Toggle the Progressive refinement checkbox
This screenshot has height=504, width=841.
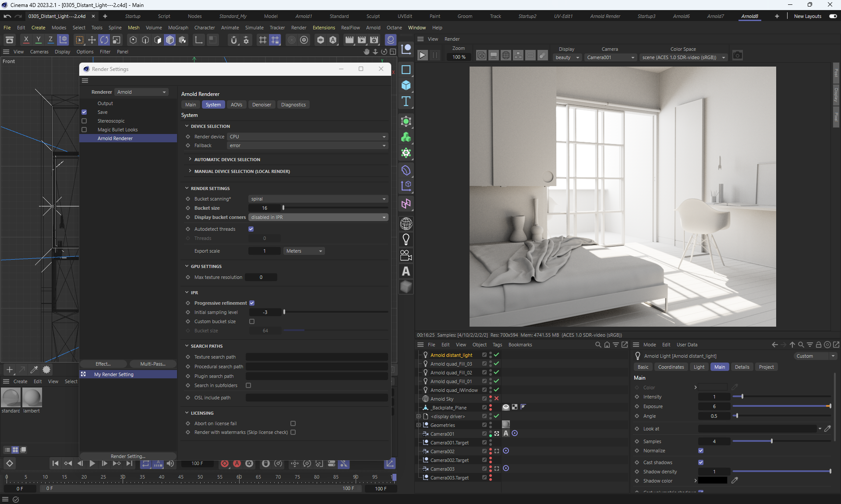pos(252,303)
